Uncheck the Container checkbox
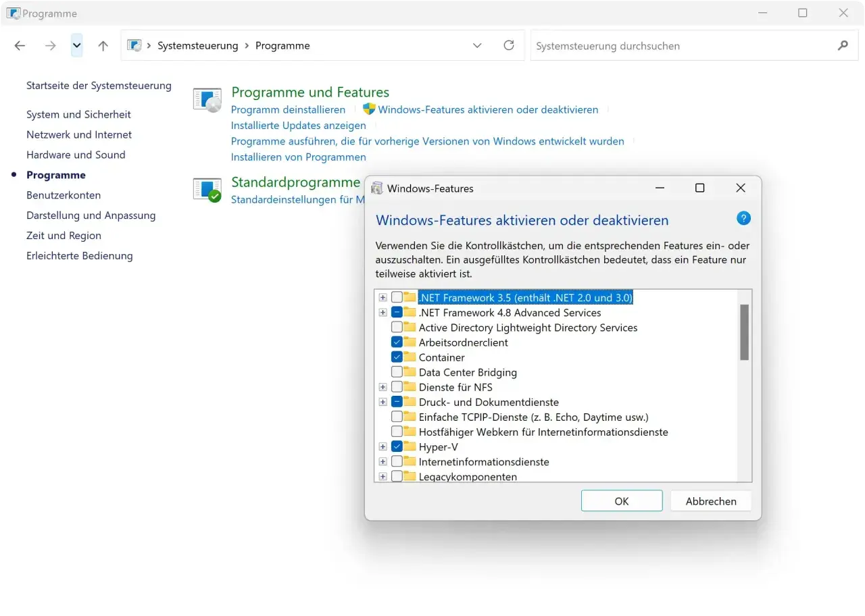Viewport: 865px width, 616px height. click(397, 357)
